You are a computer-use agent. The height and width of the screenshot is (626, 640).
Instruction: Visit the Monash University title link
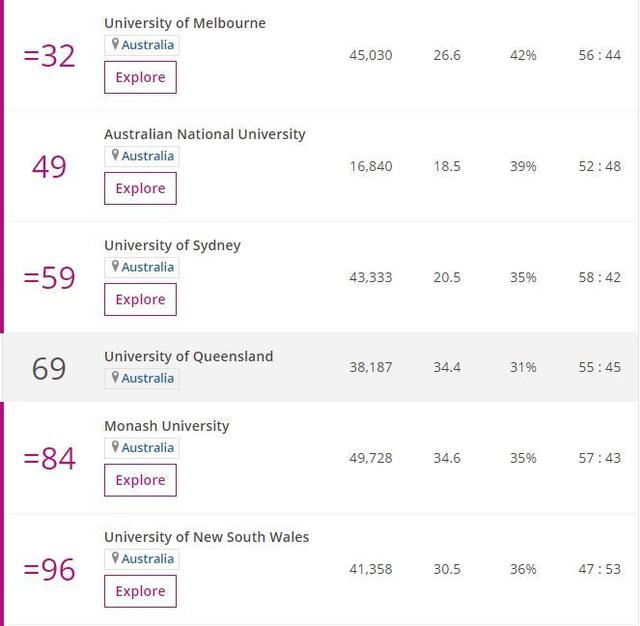tap(166, 426)
